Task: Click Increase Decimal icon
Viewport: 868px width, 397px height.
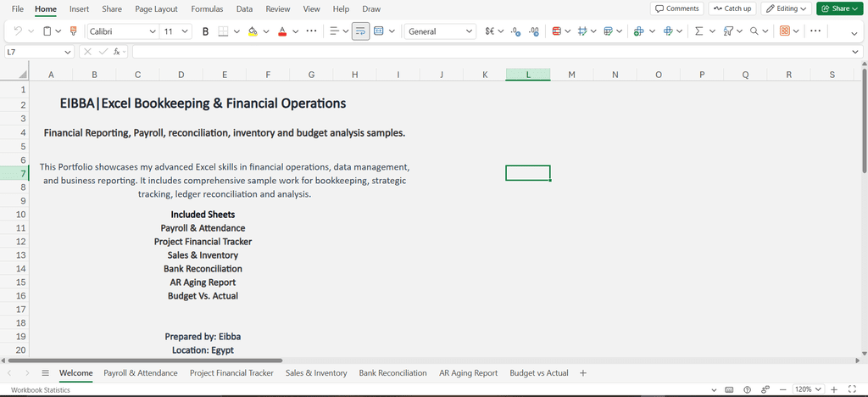Action: tap(534, 31)
